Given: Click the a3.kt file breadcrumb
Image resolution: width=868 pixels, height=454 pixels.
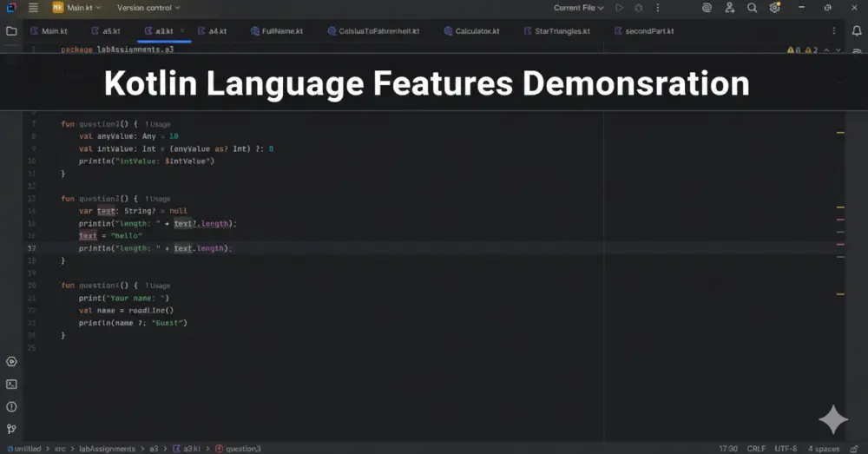Looking at the screenshot, I should point(187,449).
